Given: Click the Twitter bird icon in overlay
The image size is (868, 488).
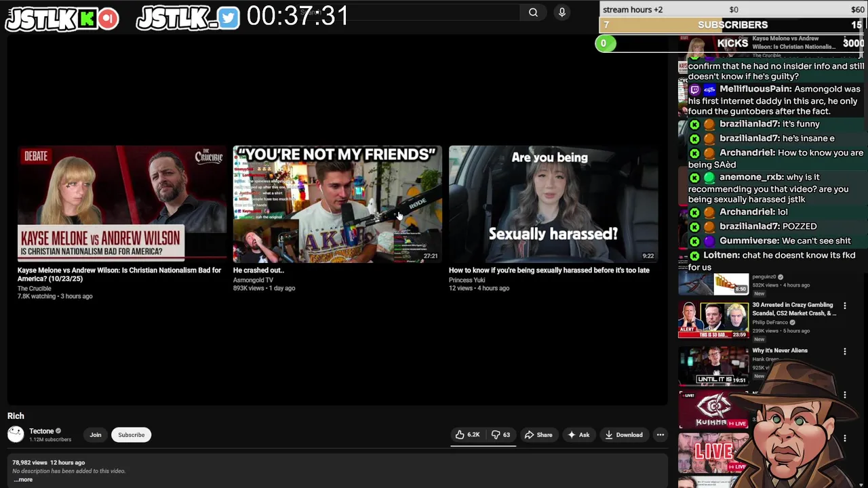Looking at the screenshot, I should click(229, 19).
